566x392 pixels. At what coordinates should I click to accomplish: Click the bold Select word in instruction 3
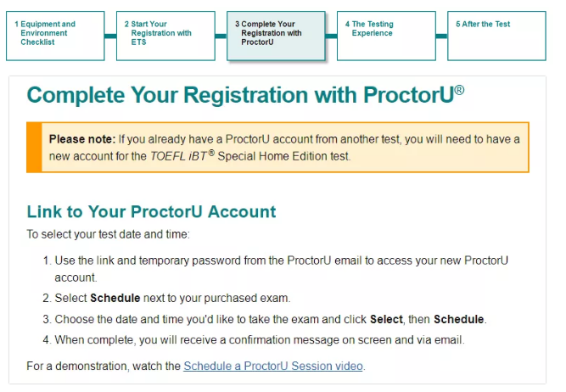pos(386,319)
